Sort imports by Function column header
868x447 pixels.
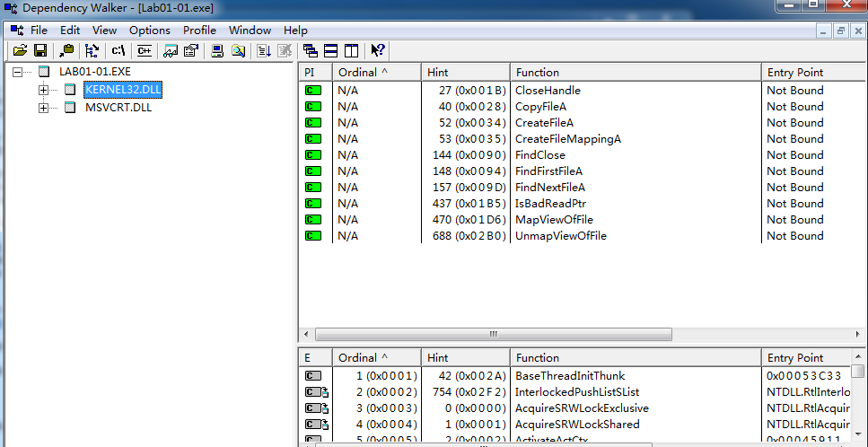click(x=636, y=73)
